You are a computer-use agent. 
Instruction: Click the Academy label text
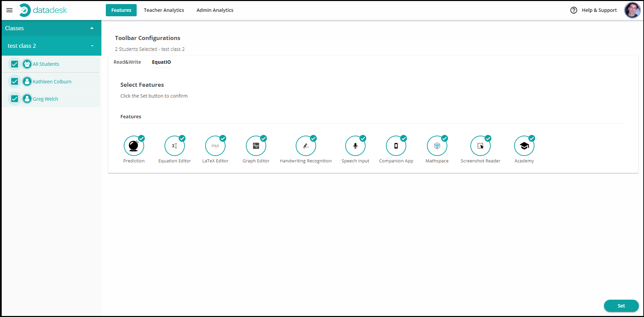pos(524,161)
